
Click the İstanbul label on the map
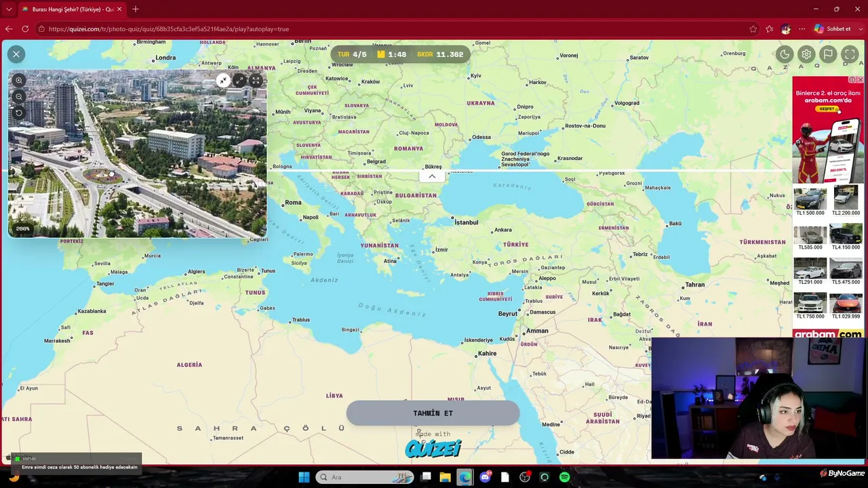point(467,222)
